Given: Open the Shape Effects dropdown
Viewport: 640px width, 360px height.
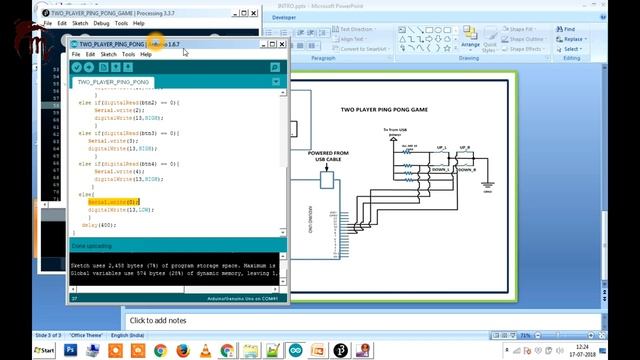Looking at the screenshot, I should (523, 49).
